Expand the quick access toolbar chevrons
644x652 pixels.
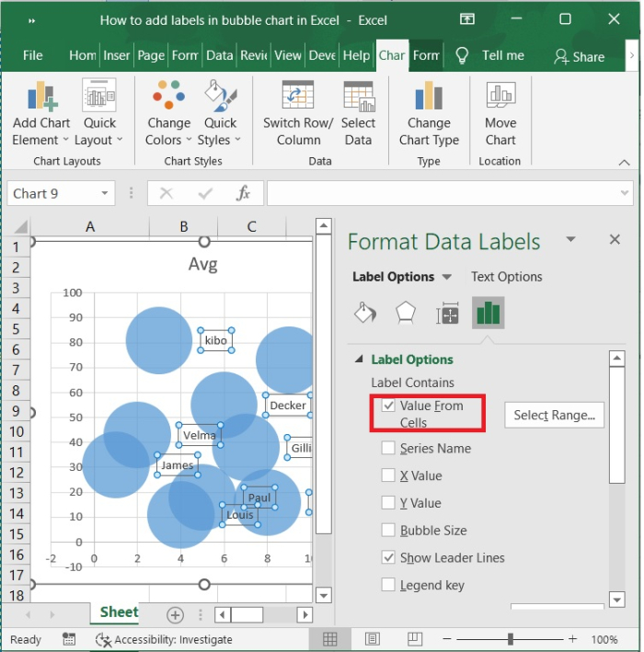coord(31,21)
